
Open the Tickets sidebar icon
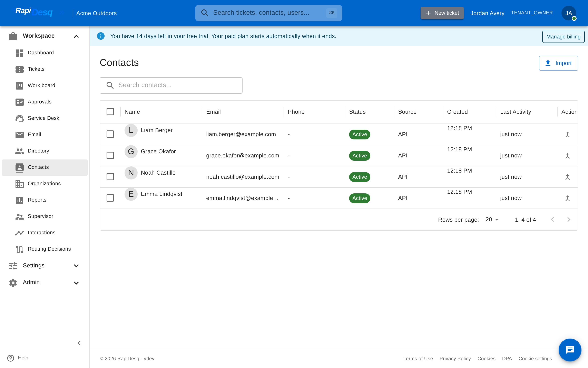tap(19, 69)
